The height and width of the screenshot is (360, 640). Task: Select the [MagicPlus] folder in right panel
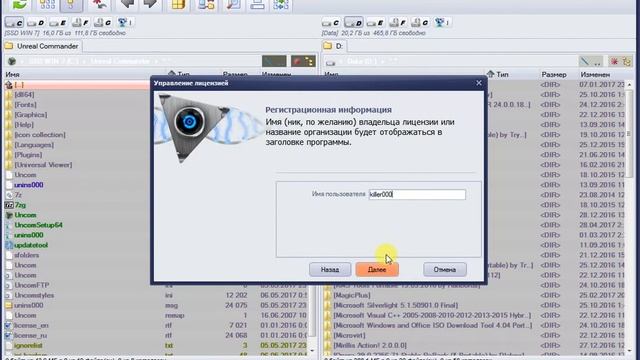click(352, 295)
